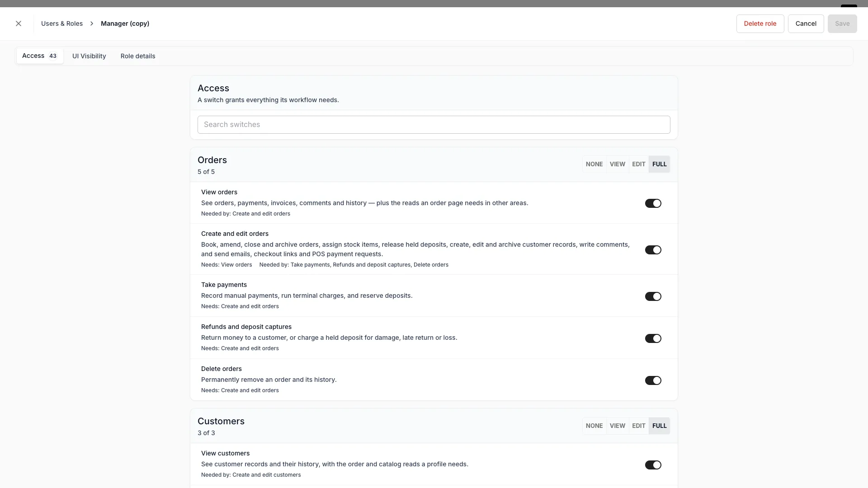Viewport: 868px width, 488px height.
Task: Toggle the Delete orders switch
Action: [x=653, y=380]
